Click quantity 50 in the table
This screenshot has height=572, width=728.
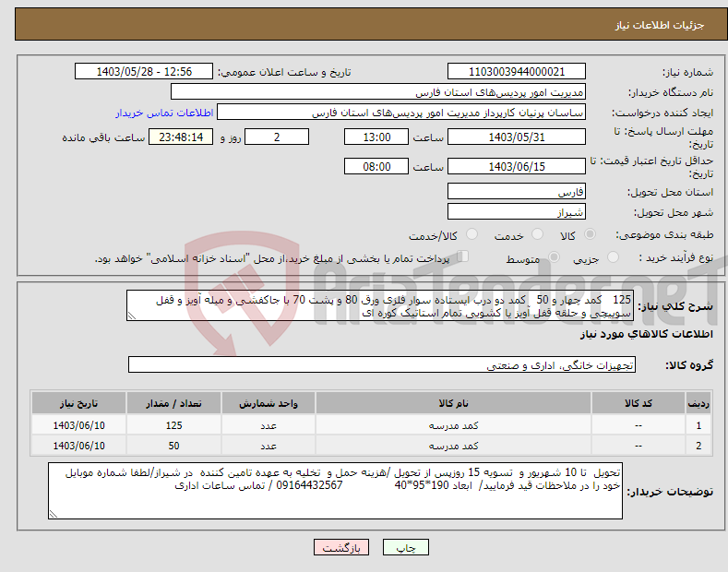[173, 446]
